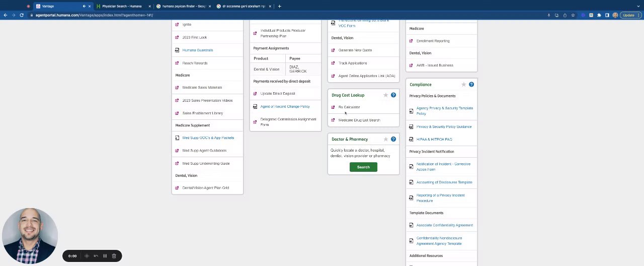The width and height of the screenshot is (644, 266).
Task: Open Confidentiality Nondisclosure Agreement Agency Template
Action: [439, 241]
